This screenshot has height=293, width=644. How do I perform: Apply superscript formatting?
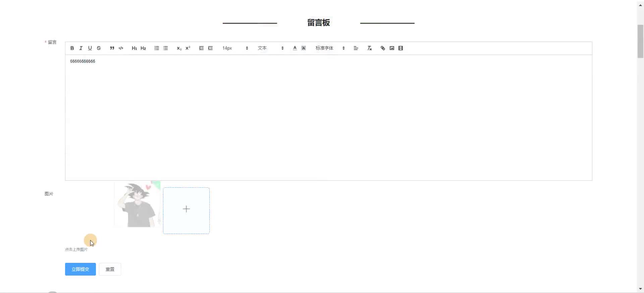(188, 48)
